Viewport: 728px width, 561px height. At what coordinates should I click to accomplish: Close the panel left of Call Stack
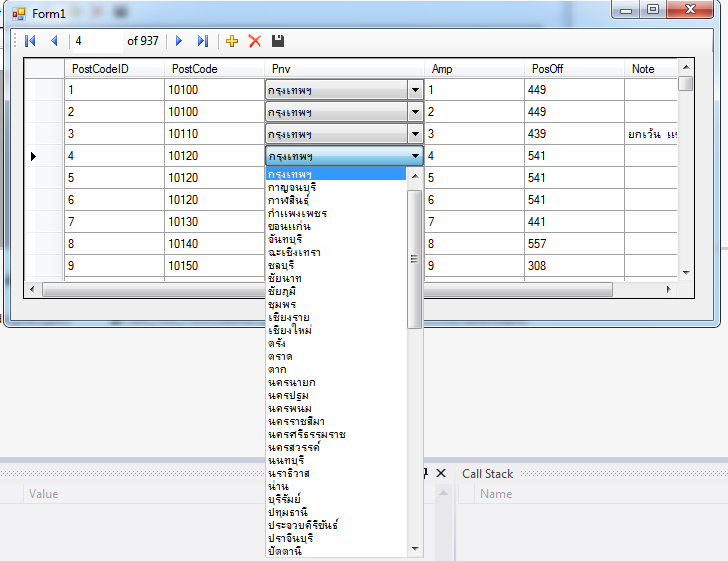point(440,473)
